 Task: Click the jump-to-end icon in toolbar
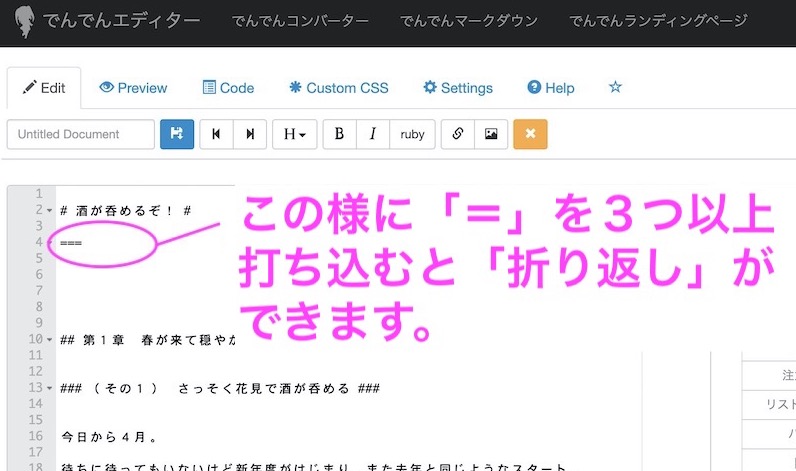point(250,134)
